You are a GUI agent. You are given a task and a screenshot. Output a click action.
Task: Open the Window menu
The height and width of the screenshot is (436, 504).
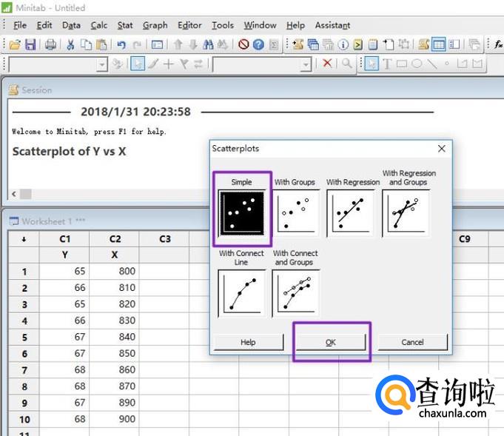click(260, 25)
